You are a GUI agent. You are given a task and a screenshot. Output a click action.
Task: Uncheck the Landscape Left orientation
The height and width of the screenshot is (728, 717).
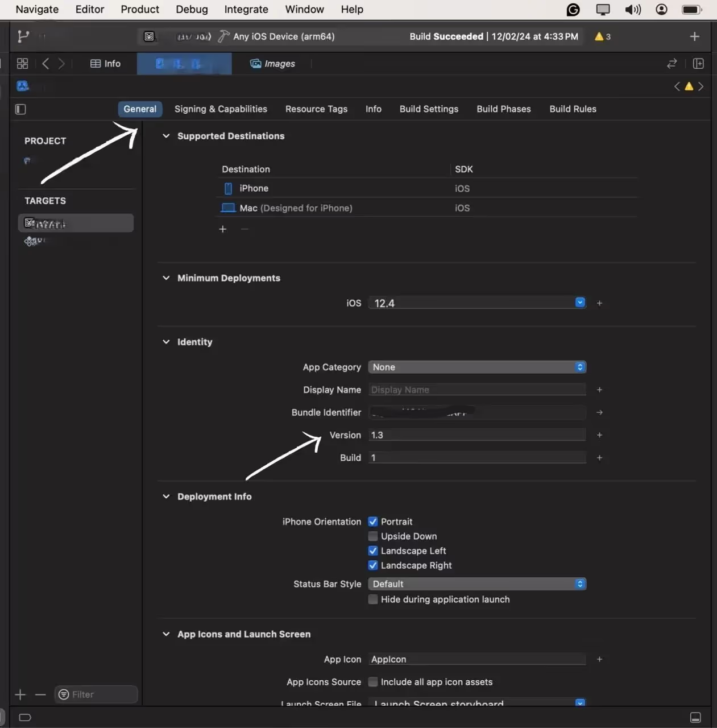pos(373,551)
